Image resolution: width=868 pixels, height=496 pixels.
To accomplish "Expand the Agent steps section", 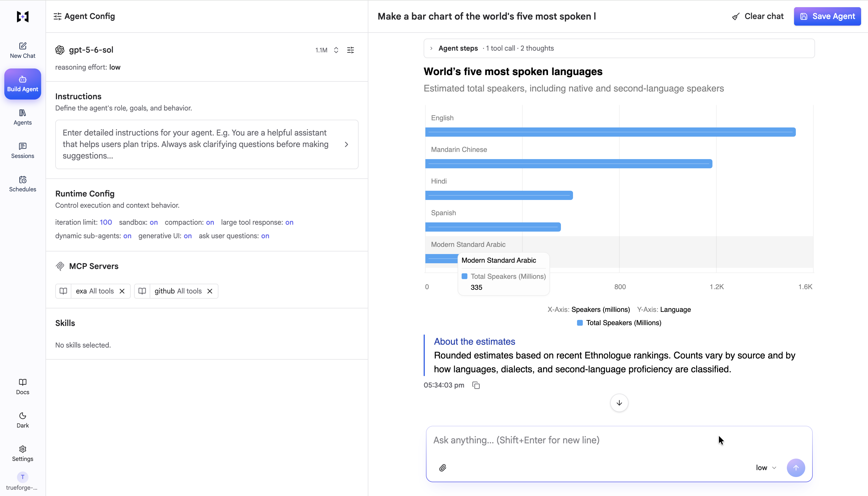I will tap(619, 48).
